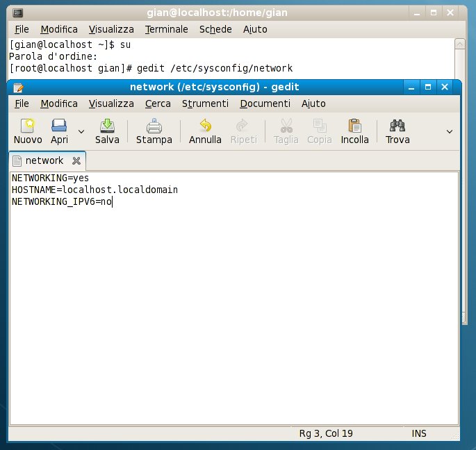
Task: Open the terminal Schede menu
Action: click(x=215, y=29)
